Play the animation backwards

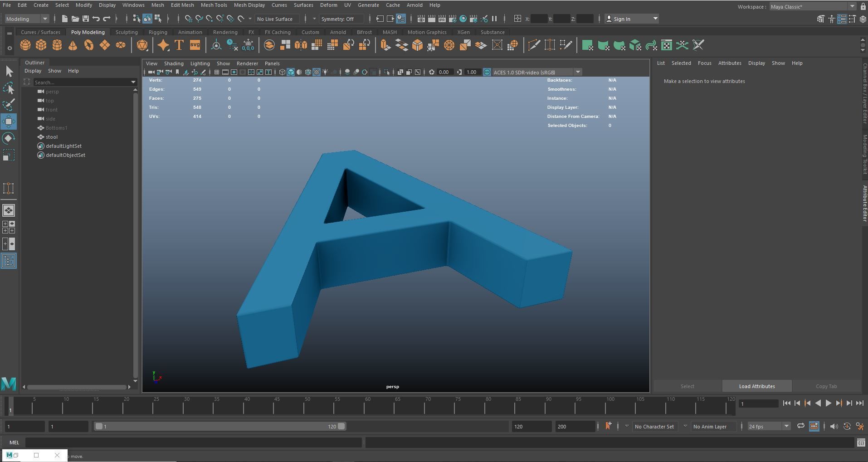[818, 403]
